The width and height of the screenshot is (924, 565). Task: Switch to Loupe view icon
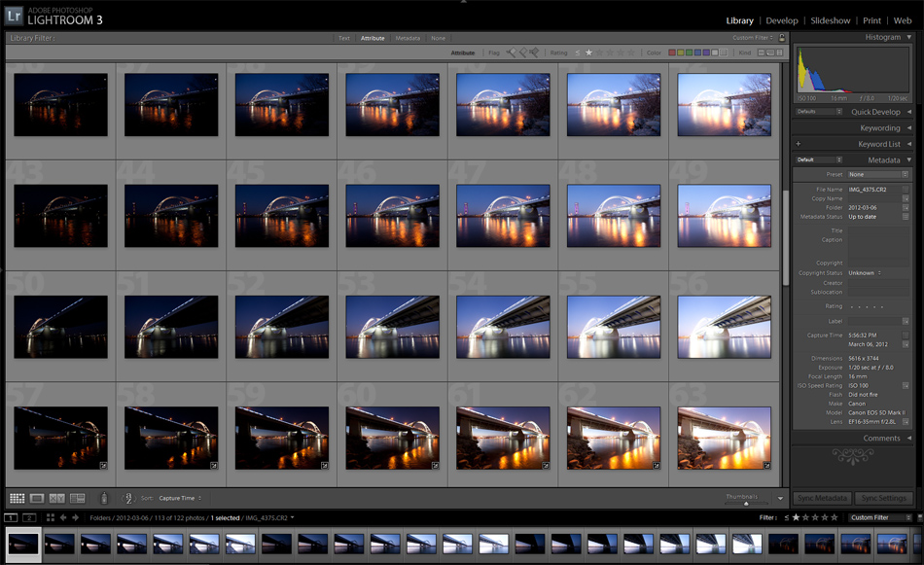(x=37, y=499)
